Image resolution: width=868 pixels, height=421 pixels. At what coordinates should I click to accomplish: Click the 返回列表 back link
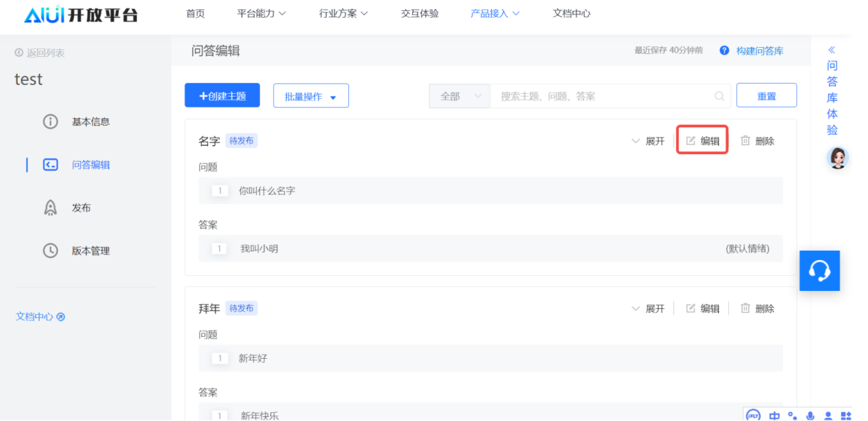(x=40, y=53)
